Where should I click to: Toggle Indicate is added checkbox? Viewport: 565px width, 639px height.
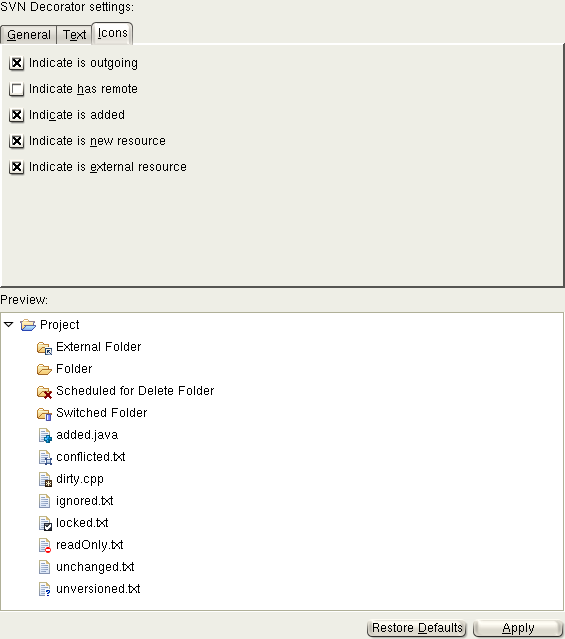[16, 115]
